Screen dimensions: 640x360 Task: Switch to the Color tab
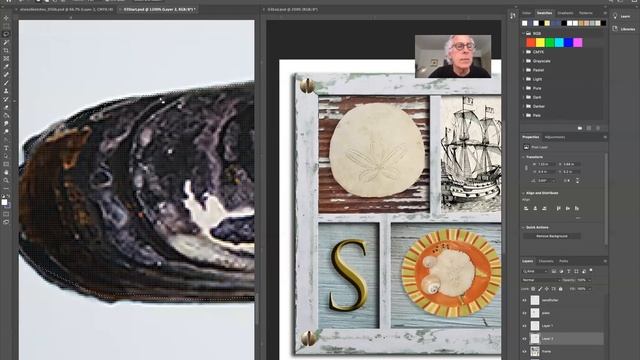pyautogui.click(x=527, y=13)
